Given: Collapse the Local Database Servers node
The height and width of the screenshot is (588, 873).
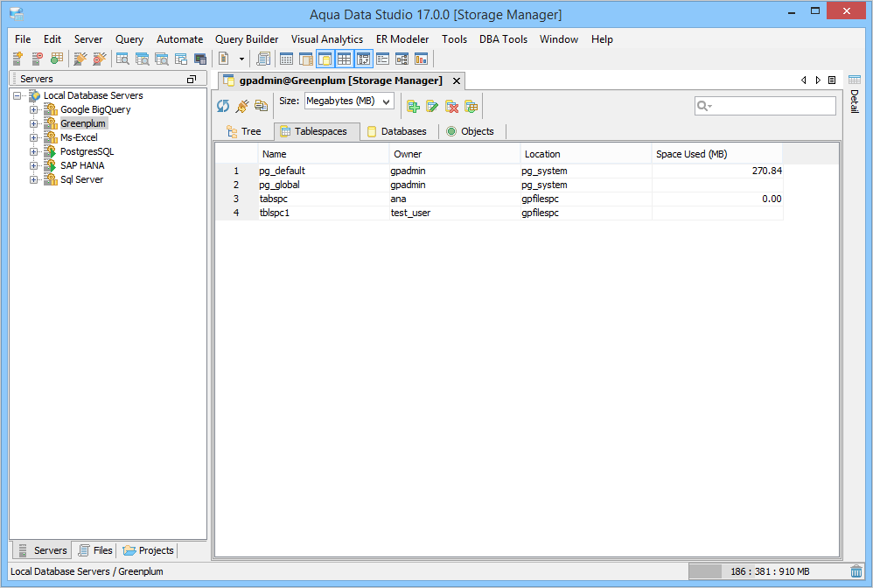Looking at the screenshot, I should click(17, 95).
